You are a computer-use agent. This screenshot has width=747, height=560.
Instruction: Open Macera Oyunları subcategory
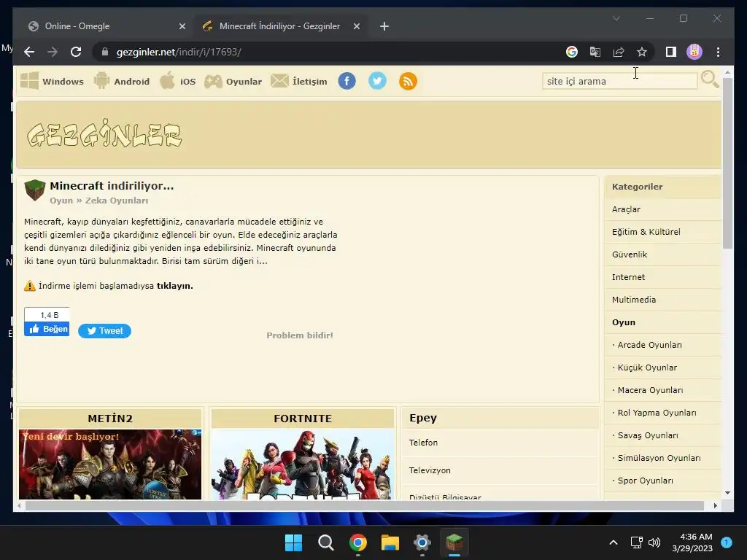click(650, 390)
